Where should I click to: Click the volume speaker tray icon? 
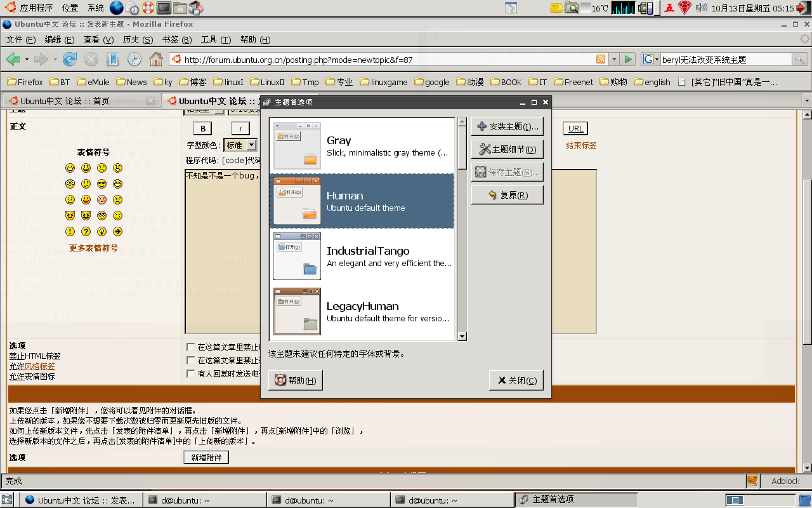click(x=701, y=8)
